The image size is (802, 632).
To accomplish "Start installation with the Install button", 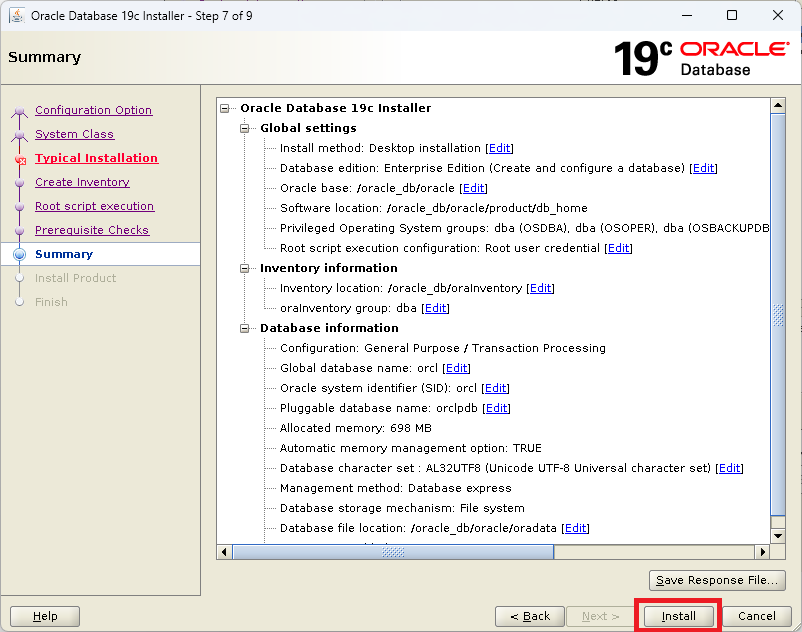I will tap(678, 616).
